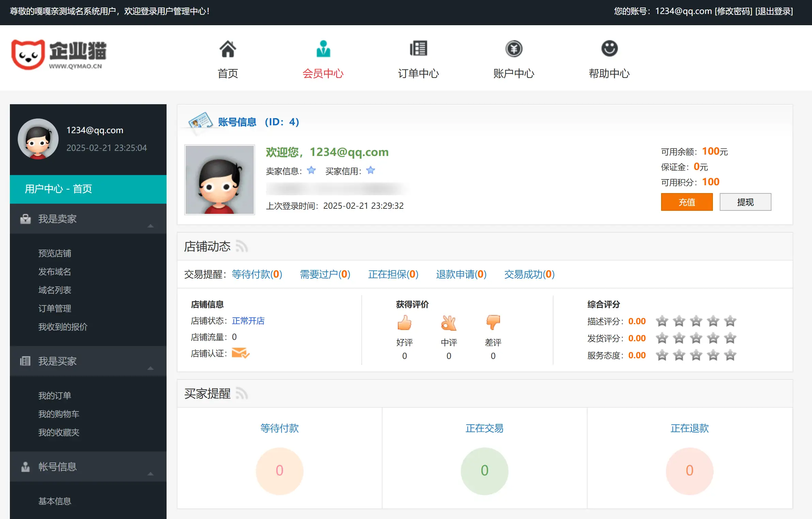Collapse the 我是买家 section
The width and height of the screenshot is (812, 519).
150,368
